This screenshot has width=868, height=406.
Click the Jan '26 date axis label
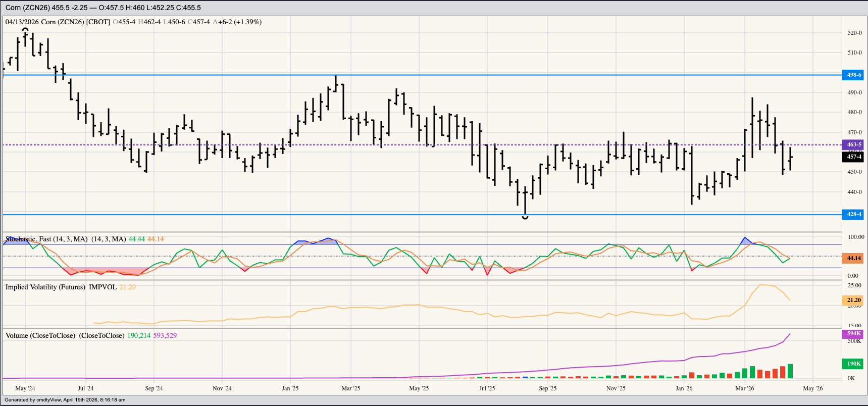tap(684, 388)
